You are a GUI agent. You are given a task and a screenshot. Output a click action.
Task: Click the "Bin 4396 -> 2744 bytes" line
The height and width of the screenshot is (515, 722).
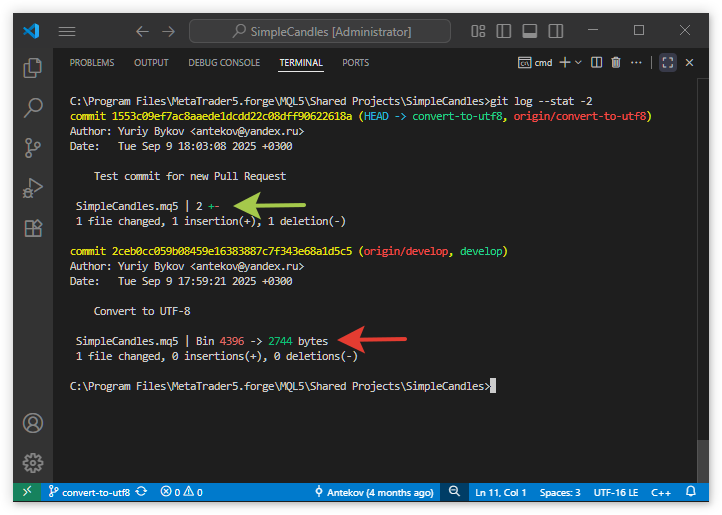pos(262,341)
